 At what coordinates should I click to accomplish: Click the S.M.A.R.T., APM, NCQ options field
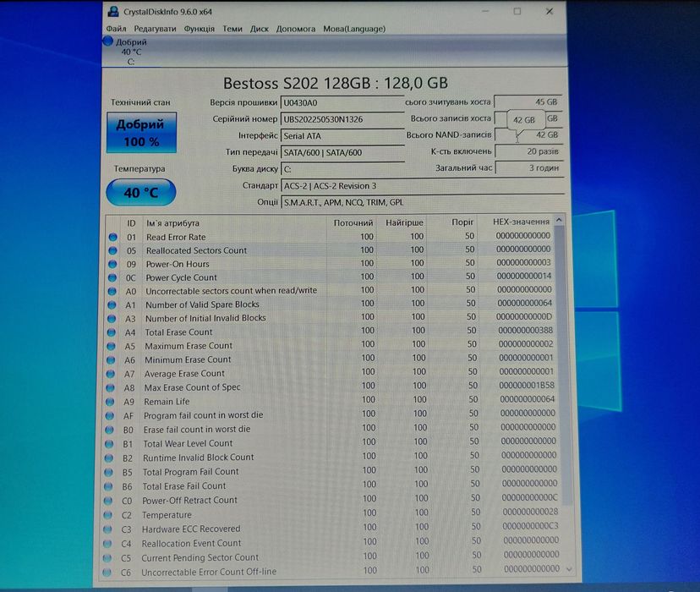[423, 202]
